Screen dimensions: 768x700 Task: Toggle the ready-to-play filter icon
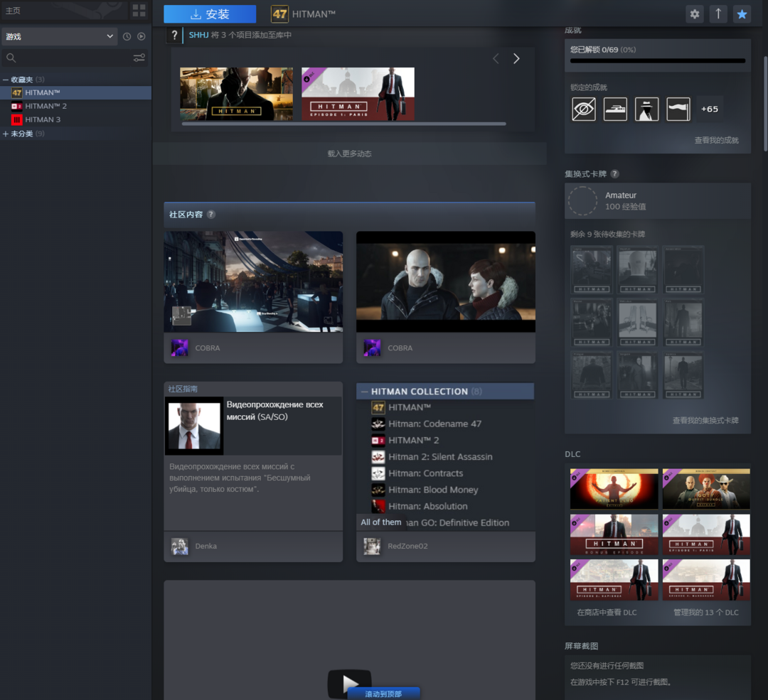coord(141,36)
